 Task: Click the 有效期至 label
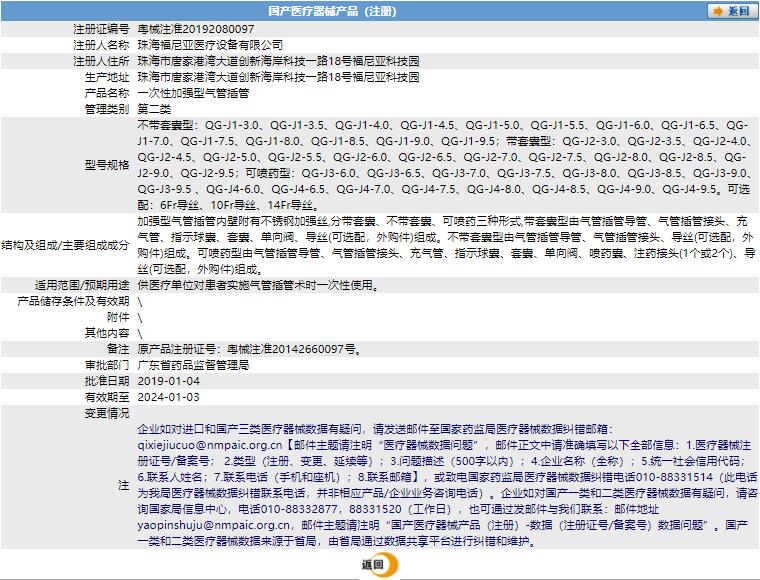click(107, 397)
